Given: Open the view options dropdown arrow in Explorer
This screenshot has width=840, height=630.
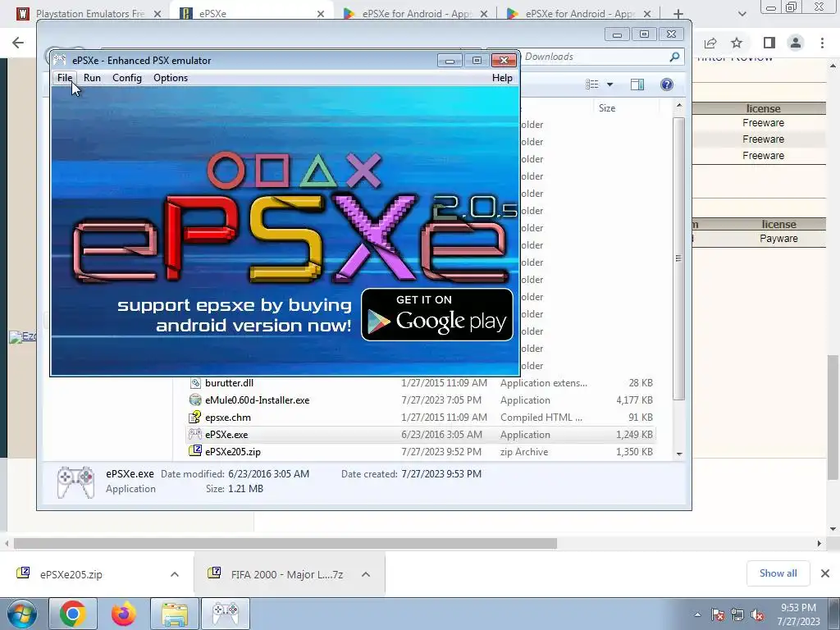Looking at the screenshot, I should pos(609,84).
